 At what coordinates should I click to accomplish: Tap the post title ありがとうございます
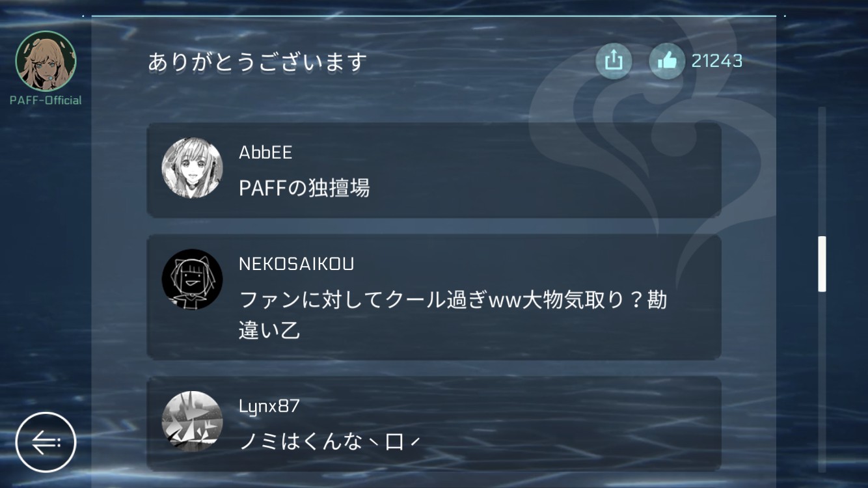(258, 62)
